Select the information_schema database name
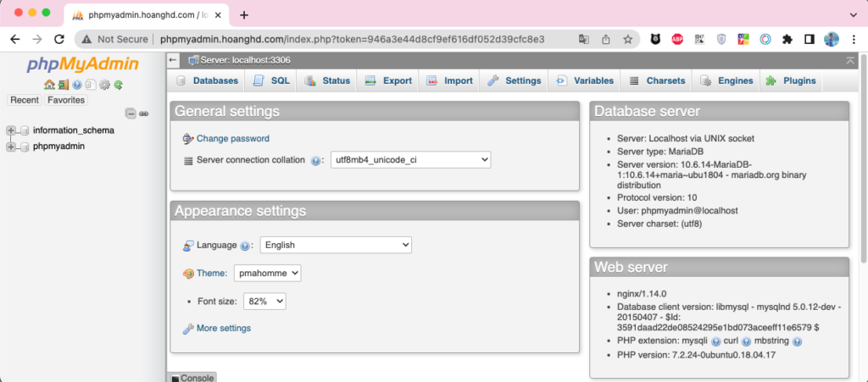The height and width of the screenshot is (382, 868). (74, 131)
